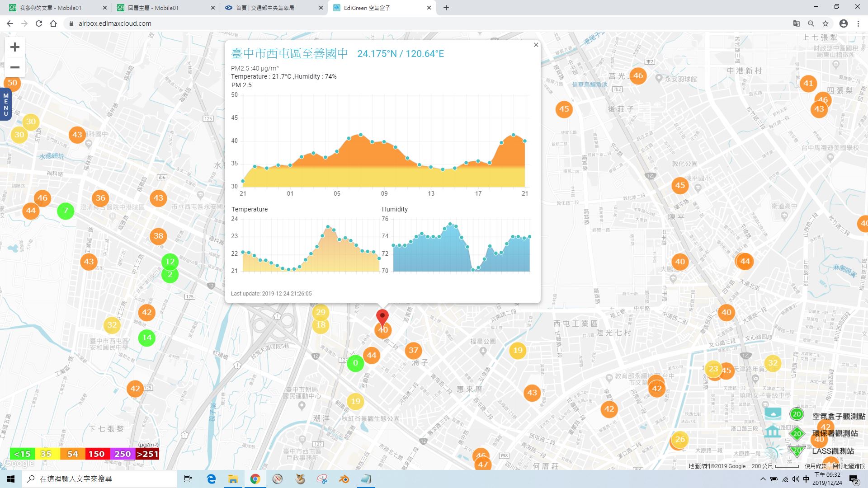Screen dimensions: 868x488
Task: Select orange marker 44 on right side
Action: [745, 261]
